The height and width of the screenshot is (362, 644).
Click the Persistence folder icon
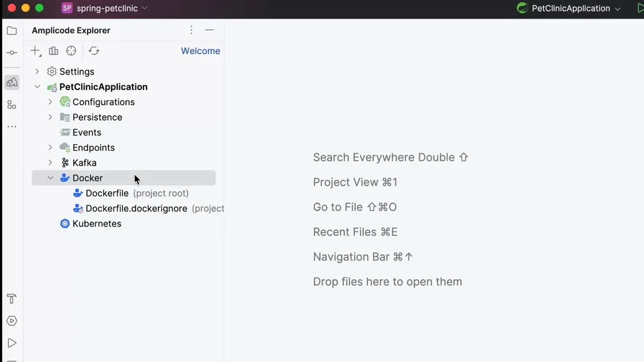point(65,117)
